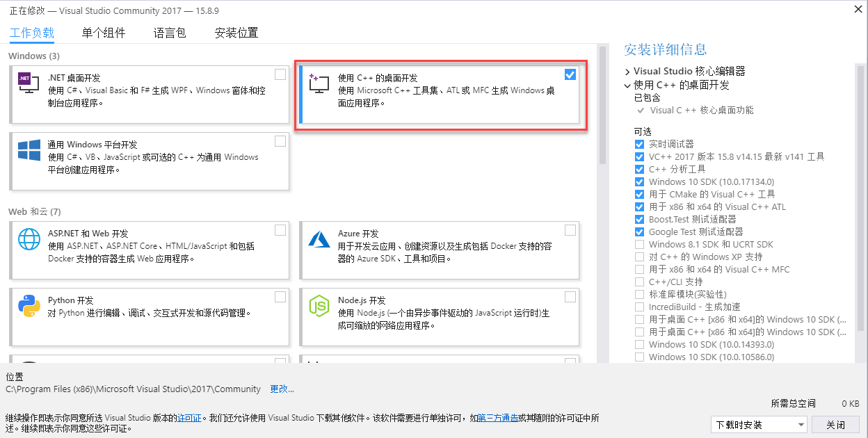Check the .NET 桌面开发 workload checkbox
This screenshot has width=868, height=438.
[280, 74]
